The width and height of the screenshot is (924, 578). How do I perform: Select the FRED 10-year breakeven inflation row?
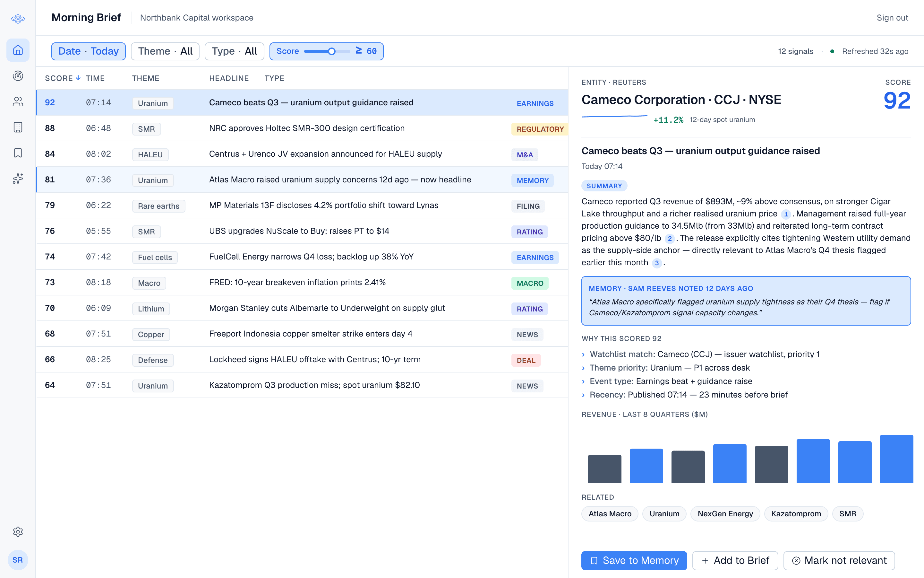click(x=302, y=282)
